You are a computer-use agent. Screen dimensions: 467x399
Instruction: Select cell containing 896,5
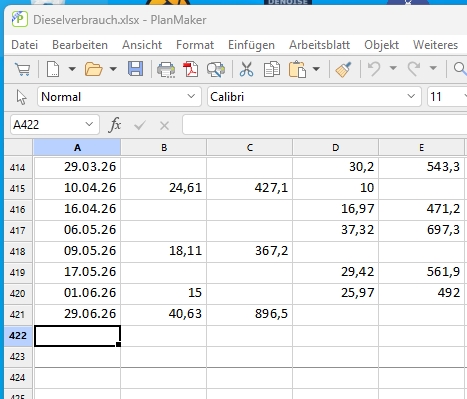click(250, 314)
